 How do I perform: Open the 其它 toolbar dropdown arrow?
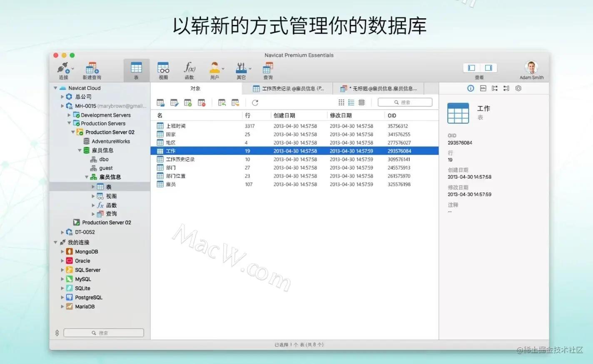[x=250, y=69]
